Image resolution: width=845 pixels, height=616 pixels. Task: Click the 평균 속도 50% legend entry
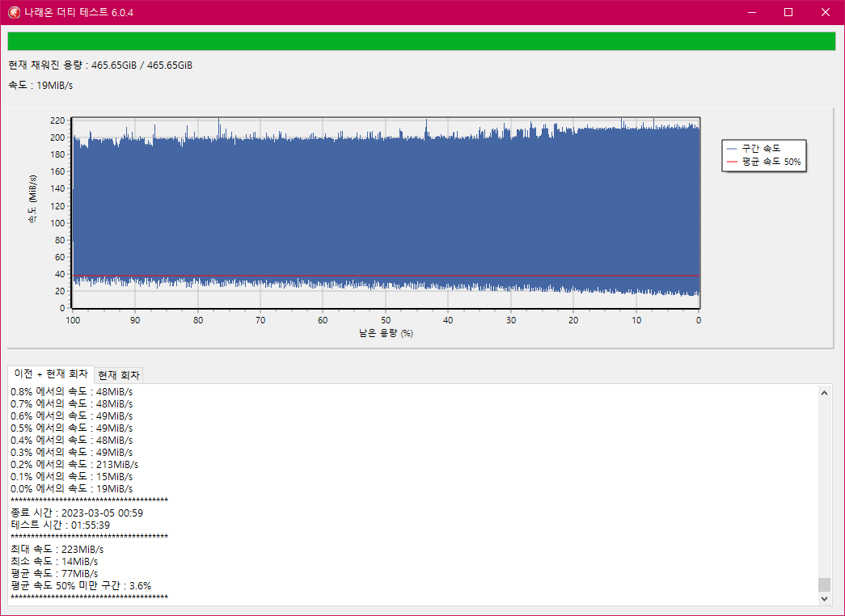[763, 162]
